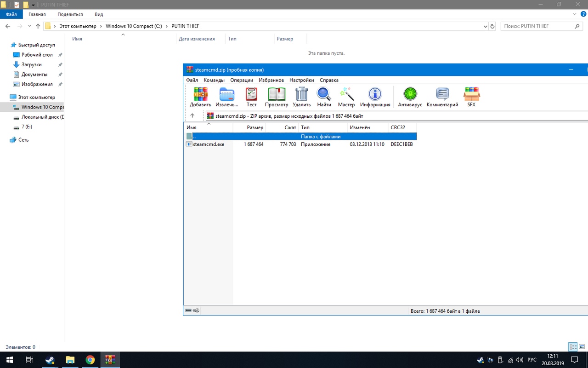Switch to large thumbnails view in Explorer
Screen dimensions: 588x368
(x=581, y=347)
